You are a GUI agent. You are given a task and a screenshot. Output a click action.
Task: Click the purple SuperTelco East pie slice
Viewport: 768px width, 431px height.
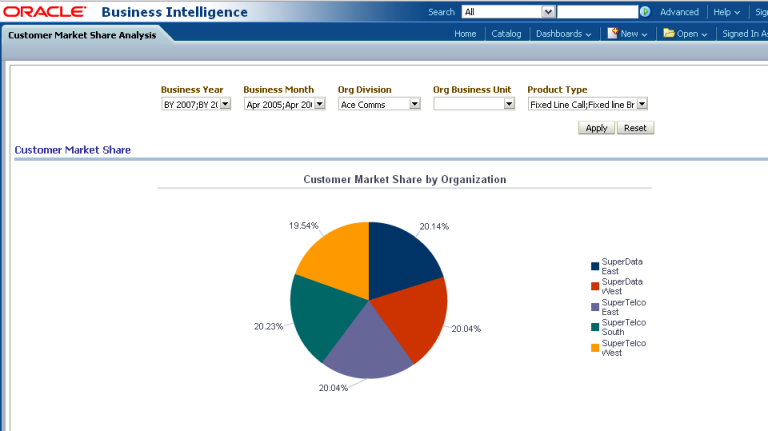pyautogui.click(x=368, y=348)
